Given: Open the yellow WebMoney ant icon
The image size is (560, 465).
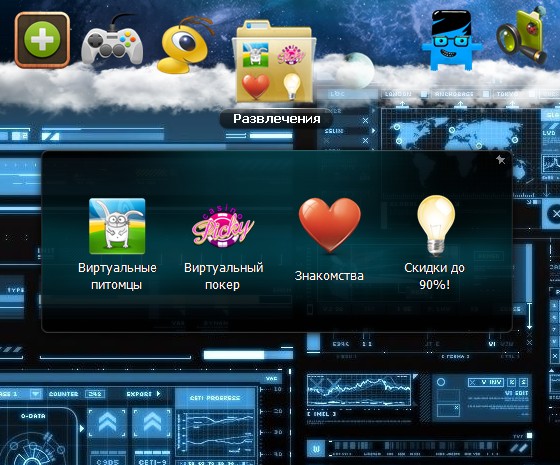Looking at the screenshot, I should (184, 45).
